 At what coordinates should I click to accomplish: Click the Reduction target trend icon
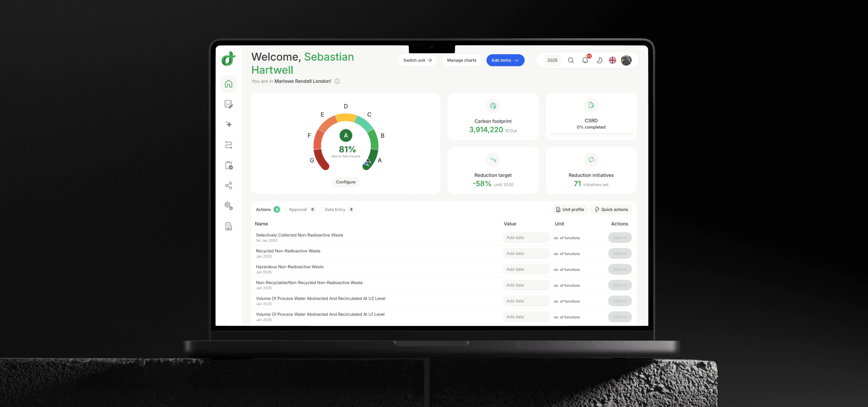tap(493, 160)
